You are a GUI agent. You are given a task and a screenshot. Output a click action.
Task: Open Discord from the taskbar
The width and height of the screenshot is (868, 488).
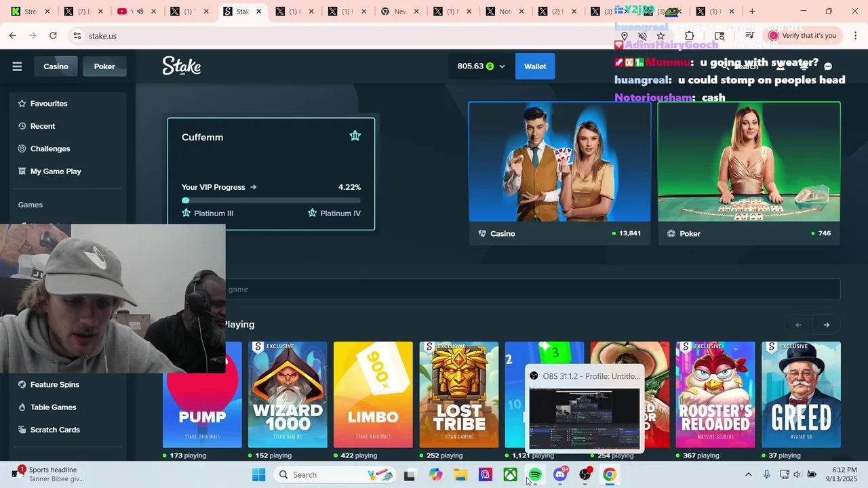(x=560, y=475)
